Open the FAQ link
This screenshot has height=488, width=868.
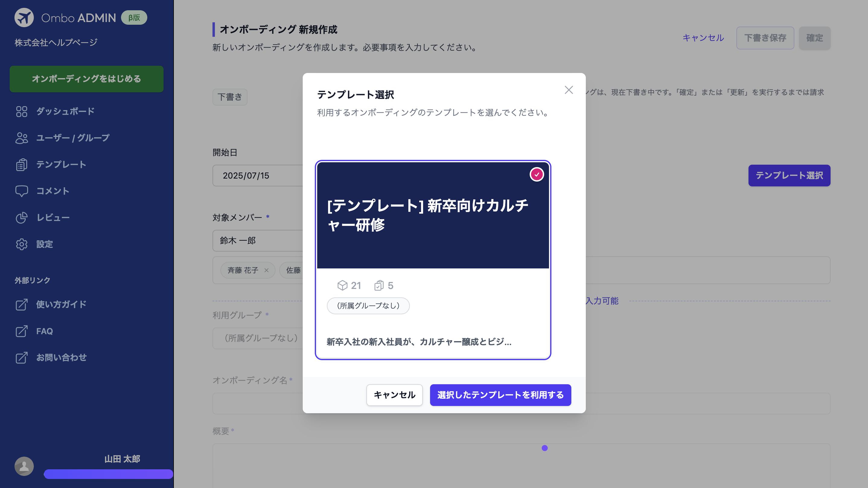point(44,331)
